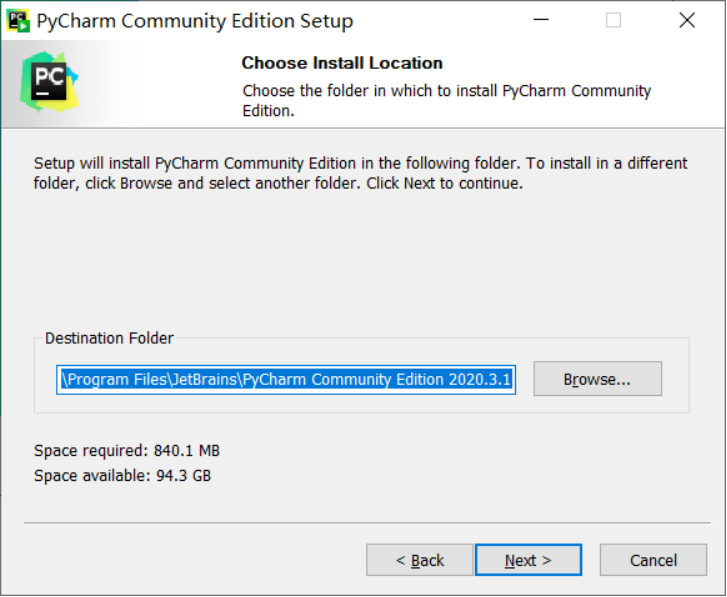The image size is (727, 597).
Task: Click blank area between instructions and Destination Folder
Action: [360, 260]
